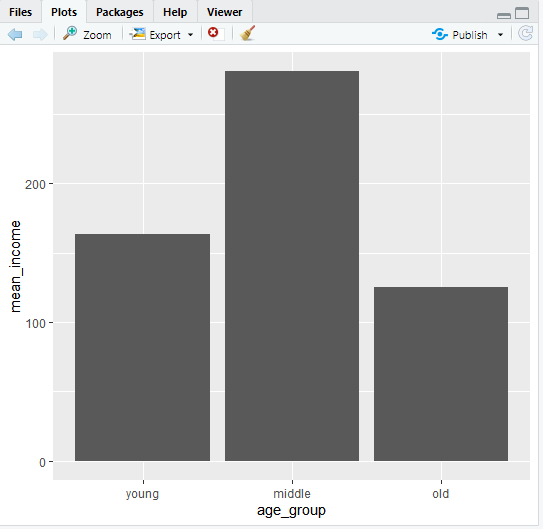Open the Packages tab
The height and width of the screenshot is (529, 543).
point(119,12)
